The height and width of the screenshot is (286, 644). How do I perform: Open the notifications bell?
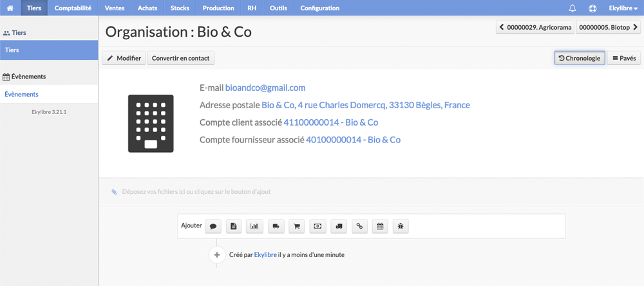(572, 8)
